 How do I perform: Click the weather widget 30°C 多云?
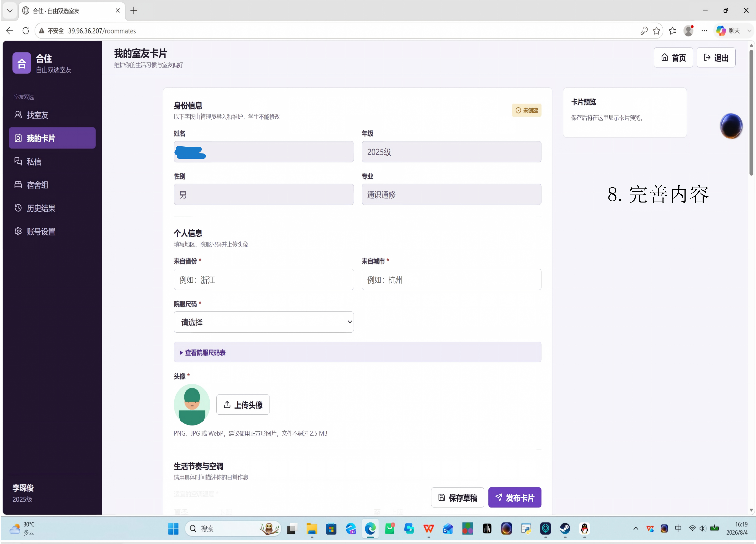(22, 529)
